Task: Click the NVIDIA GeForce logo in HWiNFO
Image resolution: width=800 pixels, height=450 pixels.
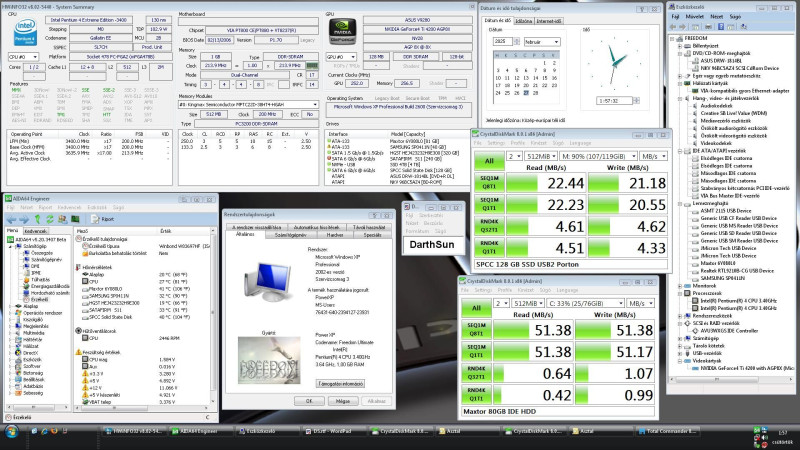Action: 342,32
